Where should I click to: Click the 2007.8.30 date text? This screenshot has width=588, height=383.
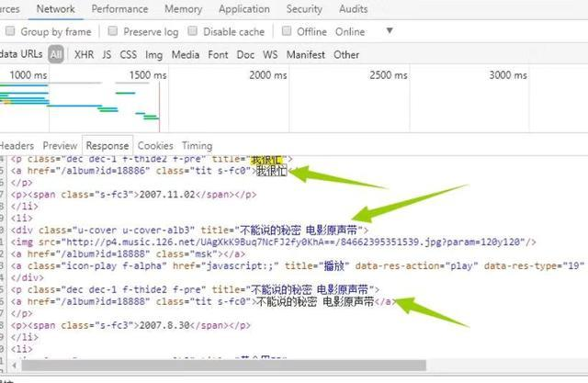click(x=164, y=325)
